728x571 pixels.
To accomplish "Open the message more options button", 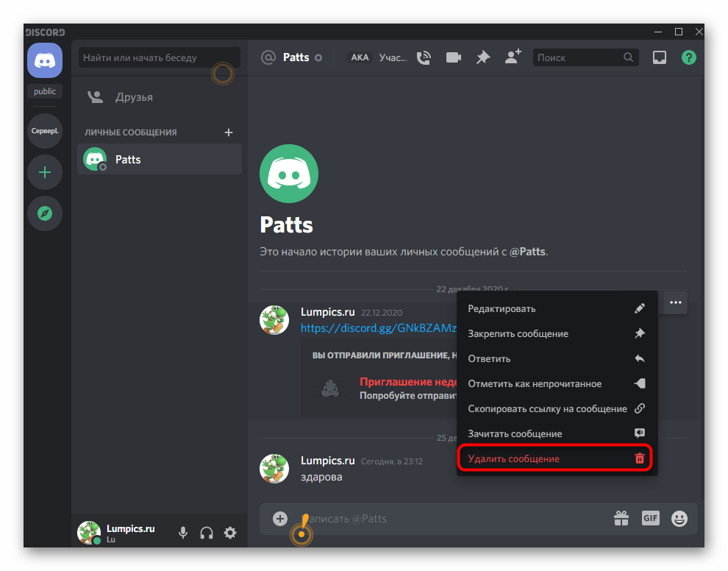I will 675,303.
